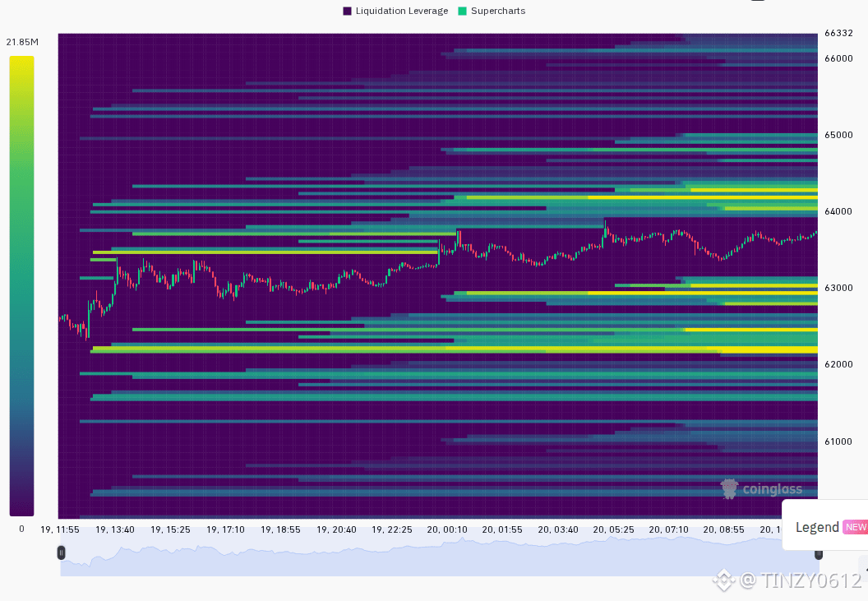Toggle the Liquidation Leverage legend entry
Viewport: 868px width, 601px height.
point(395,11)
